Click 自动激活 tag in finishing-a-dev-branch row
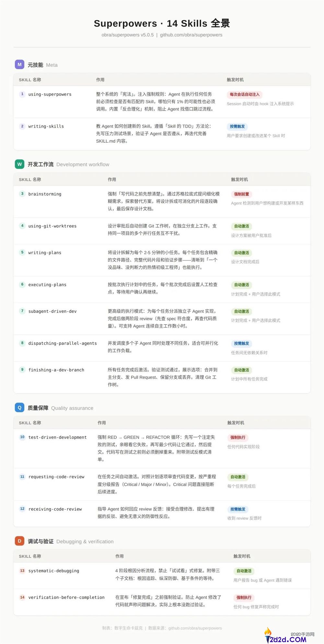 pos(241,370)
